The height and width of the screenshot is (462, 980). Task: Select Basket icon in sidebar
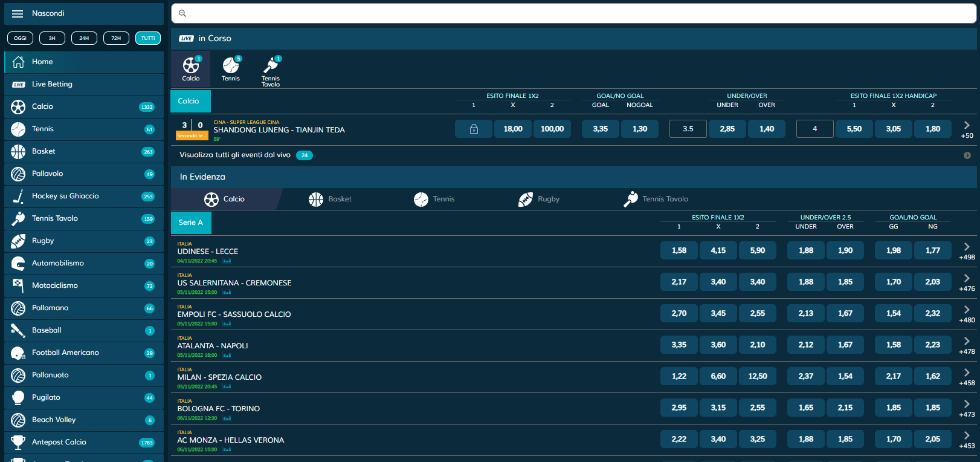[18, 152]
